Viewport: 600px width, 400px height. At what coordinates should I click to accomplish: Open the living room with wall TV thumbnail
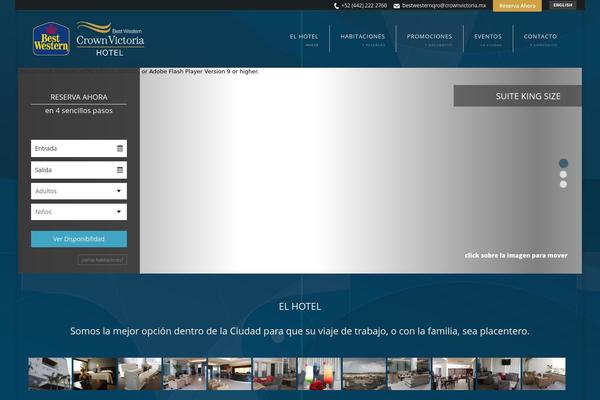click(499, 374)
